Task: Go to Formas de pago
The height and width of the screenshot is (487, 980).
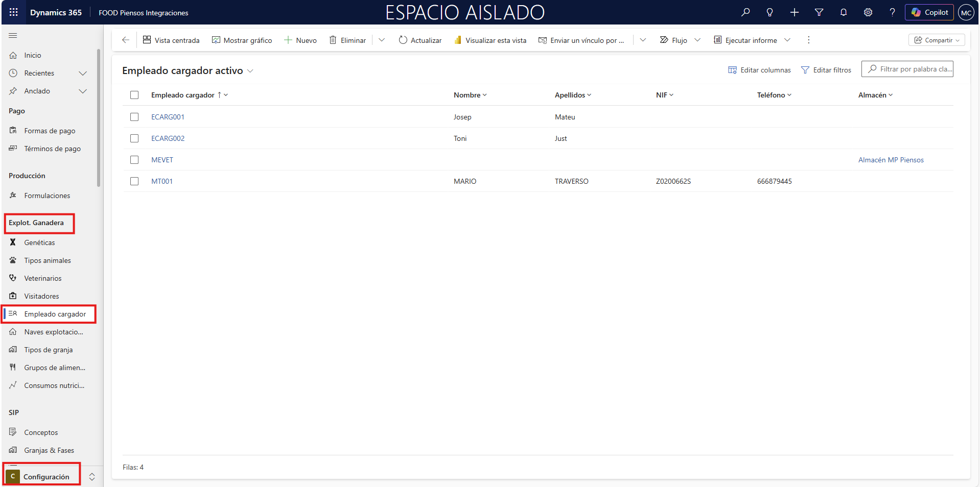Action: (x=50, y=131)
